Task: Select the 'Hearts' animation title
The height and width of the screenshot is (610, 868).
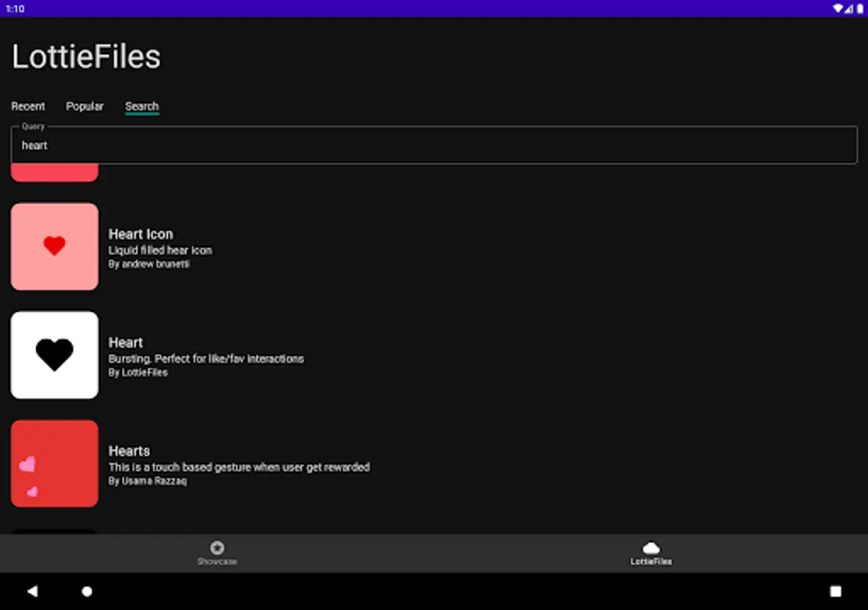Action: click(130, 451)
